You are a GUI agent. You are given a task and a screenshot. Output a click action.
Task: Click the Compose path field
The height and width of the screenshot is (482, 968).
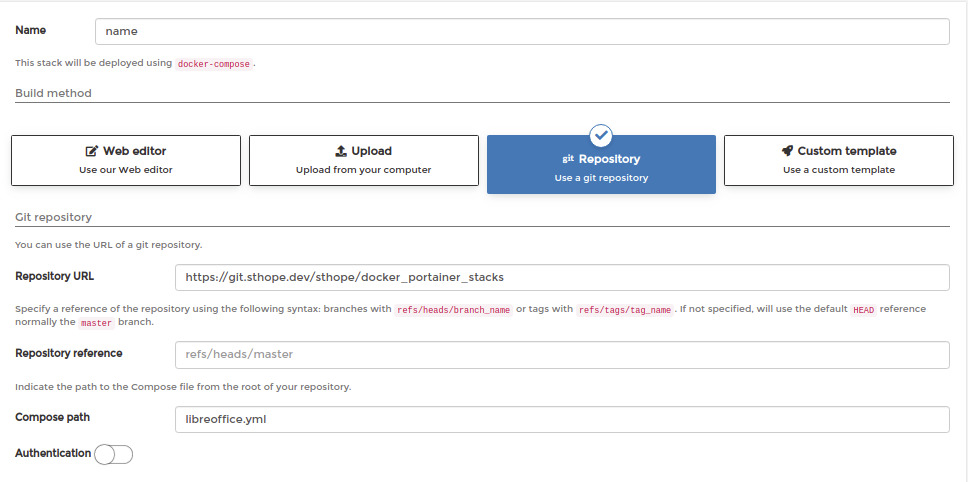pos(562,420)
